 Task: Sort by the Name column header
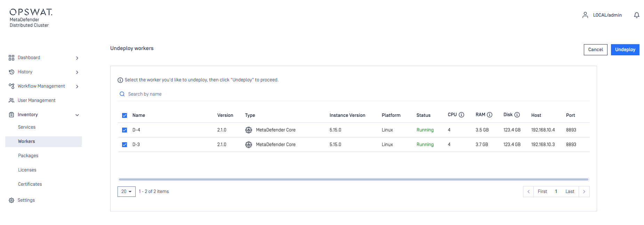[139, 115]
